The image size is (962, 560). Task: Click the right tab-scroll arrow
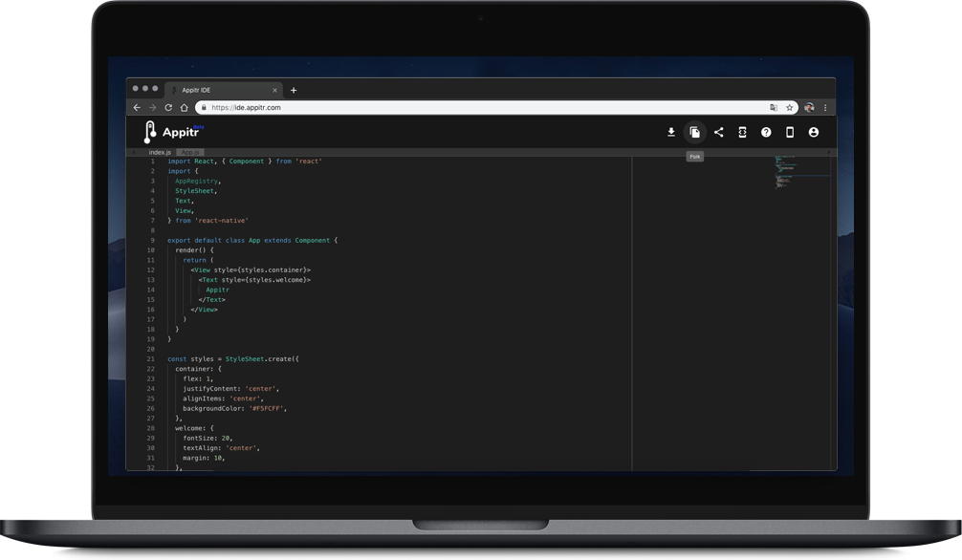tap(828, 152)
